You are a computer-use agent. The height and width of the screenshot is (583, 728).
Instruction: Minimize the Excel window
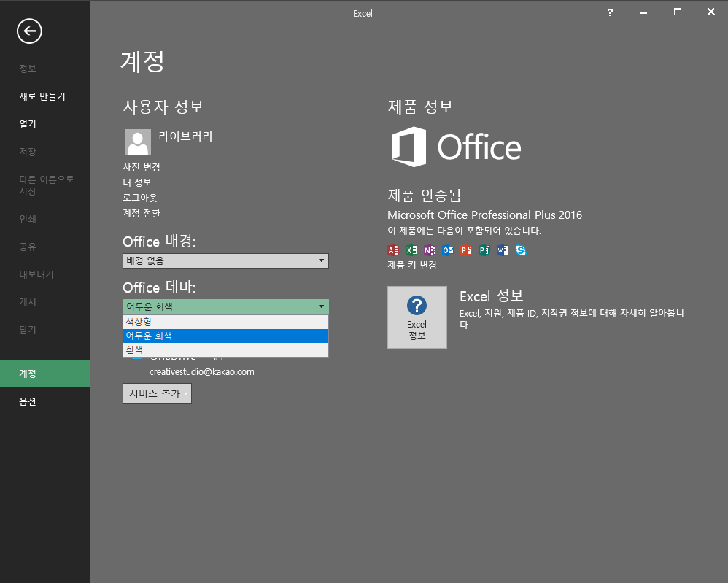click(x=643, y=12)
